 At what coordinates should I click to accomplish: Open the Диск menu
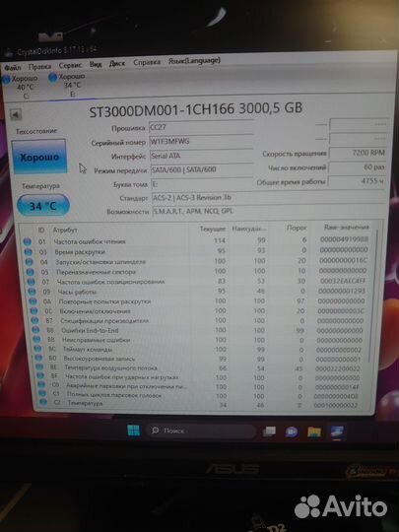pyautogui.click(x=117, y=63)
